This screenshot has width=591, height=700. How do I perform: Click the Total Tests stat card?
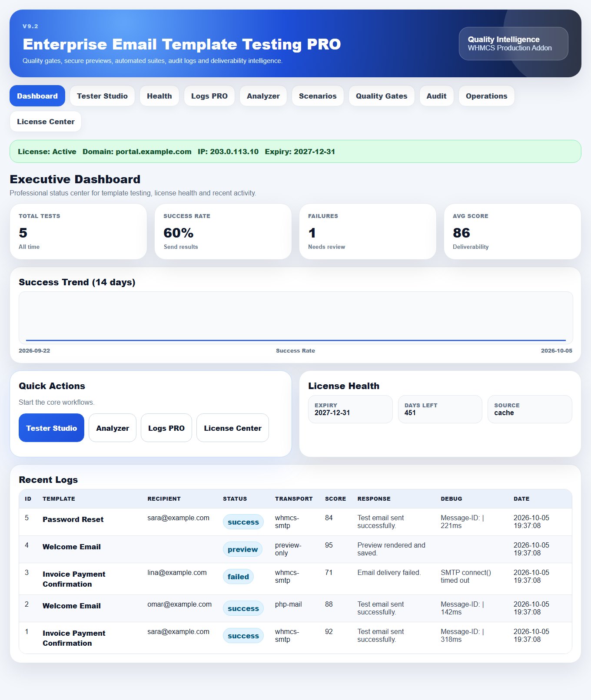coord(78,231)
